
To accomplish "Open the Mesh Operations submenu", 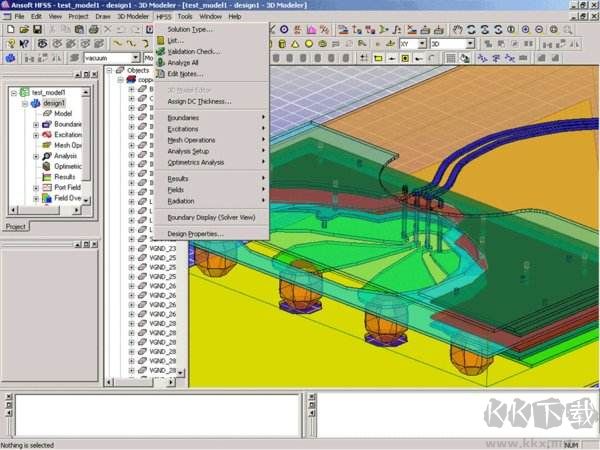I will 212,140.
